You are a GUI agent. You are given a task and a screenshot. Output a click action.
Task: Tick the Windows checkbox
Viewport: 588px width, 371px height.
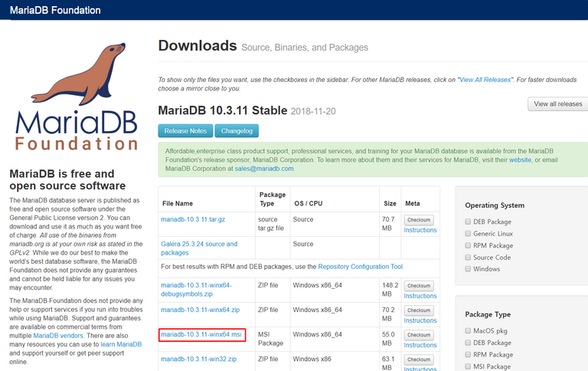tap(468, 269)
